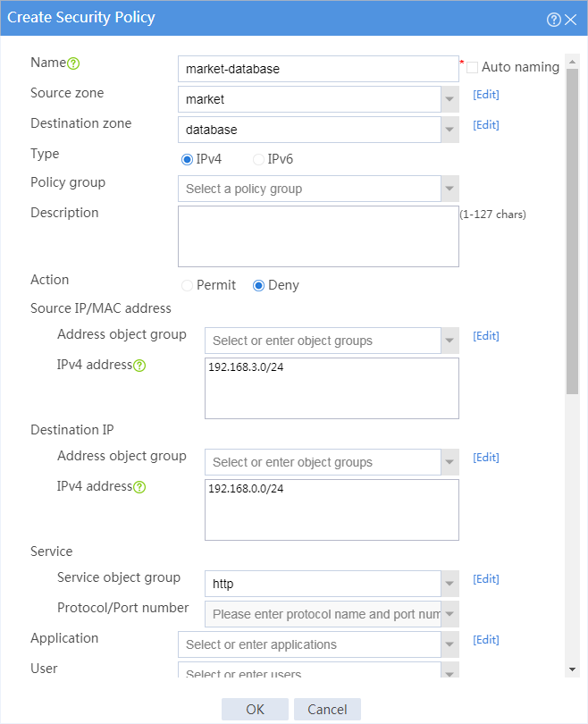Click the help icon beside Name
The image size is (588, 724).
click(73, 63)
